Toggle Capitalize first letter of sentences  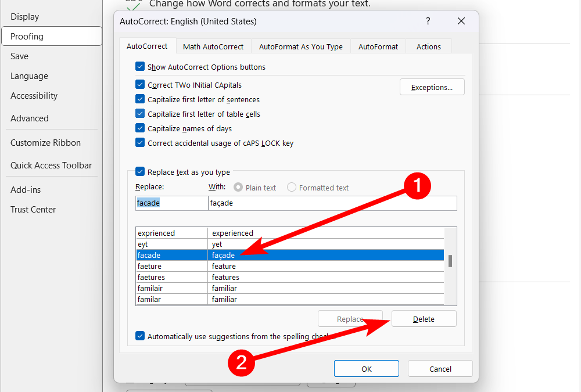[140, 99]
